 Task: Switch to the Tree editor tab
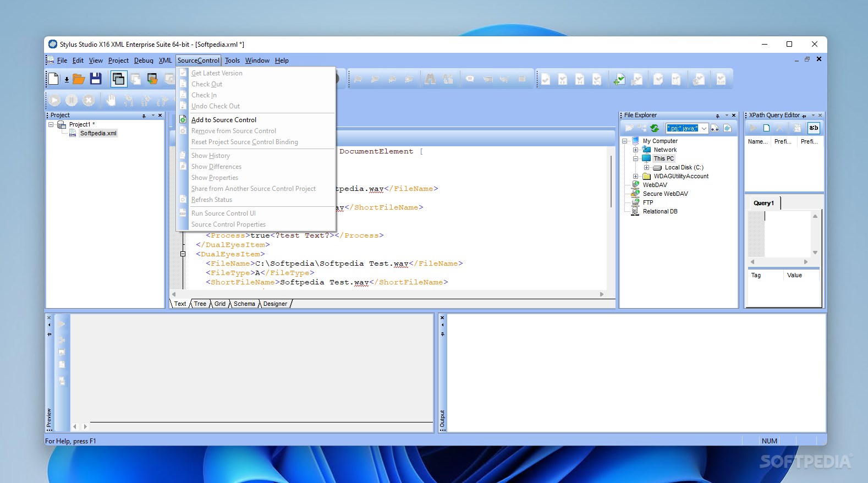coord(200,304)
